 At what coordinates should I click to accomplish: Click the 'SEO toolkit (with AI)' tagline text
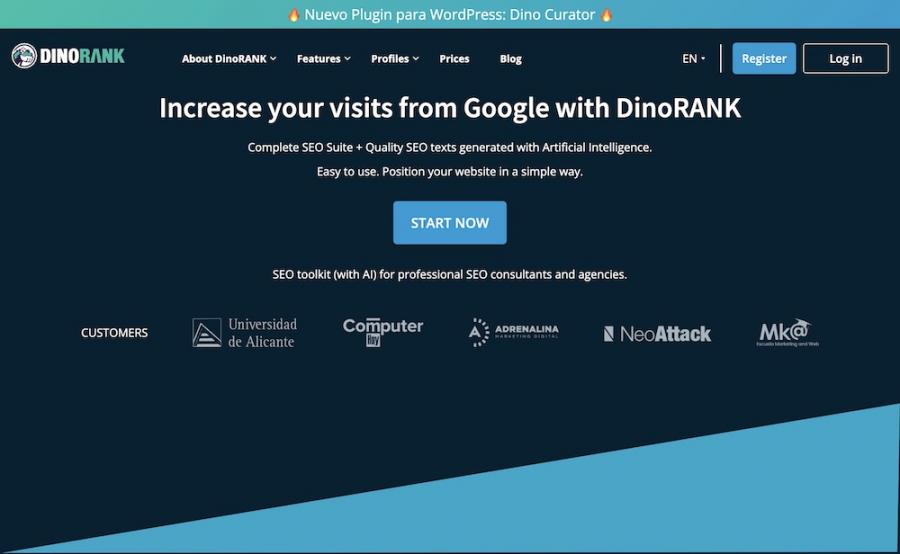tap(449, 274)
